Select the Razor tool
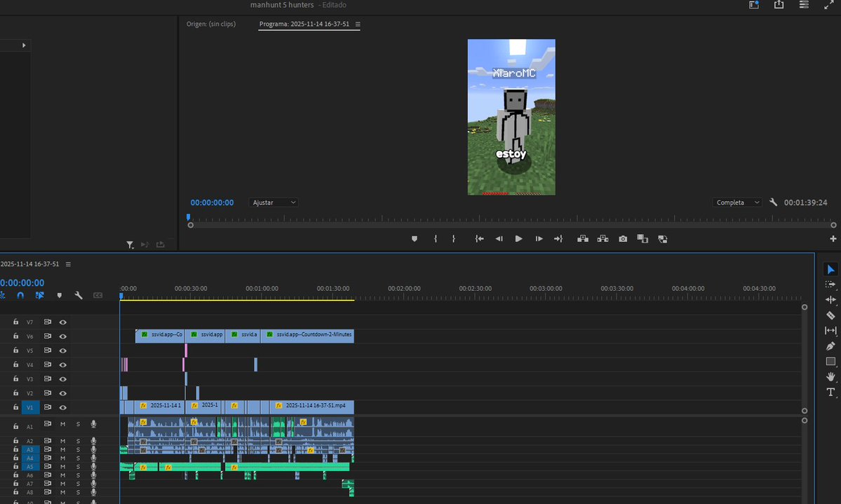Image resolution: width=841 pixels, height=504 pixels. pyautogui.click(x=830, y=315)
